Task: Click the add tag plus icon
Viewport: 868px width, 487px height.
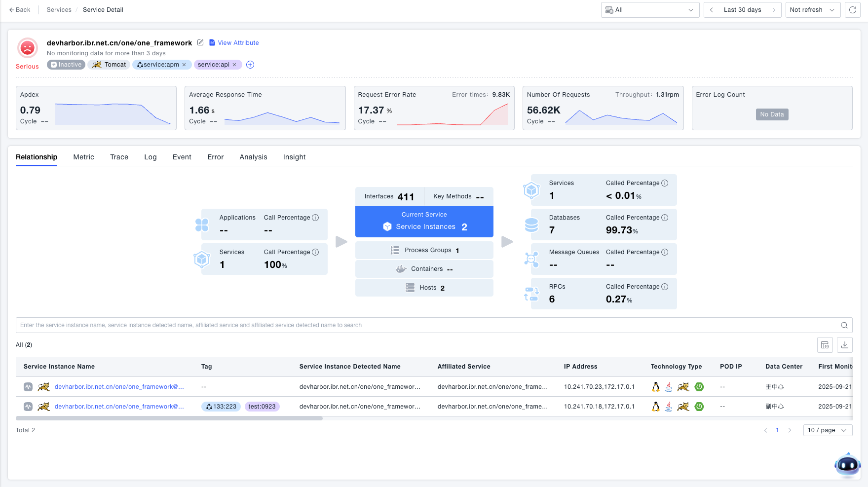Action: tap(250, 65)
